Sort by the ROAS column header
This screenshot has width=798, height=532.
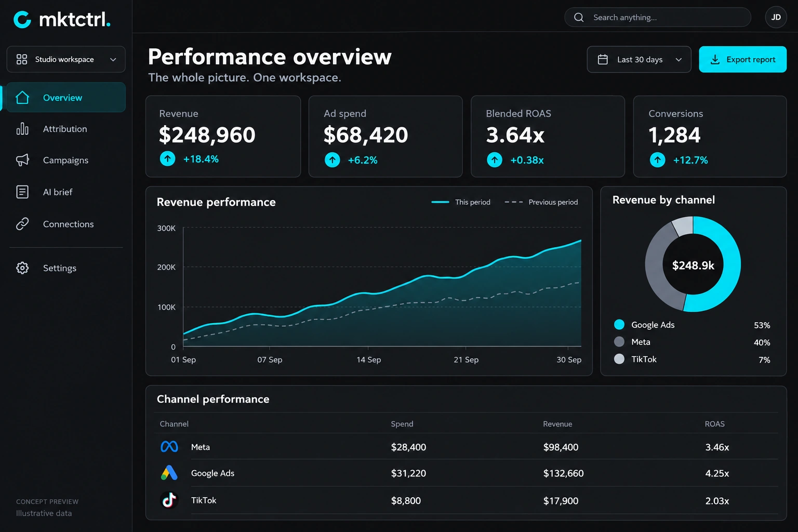click(714, 424)
